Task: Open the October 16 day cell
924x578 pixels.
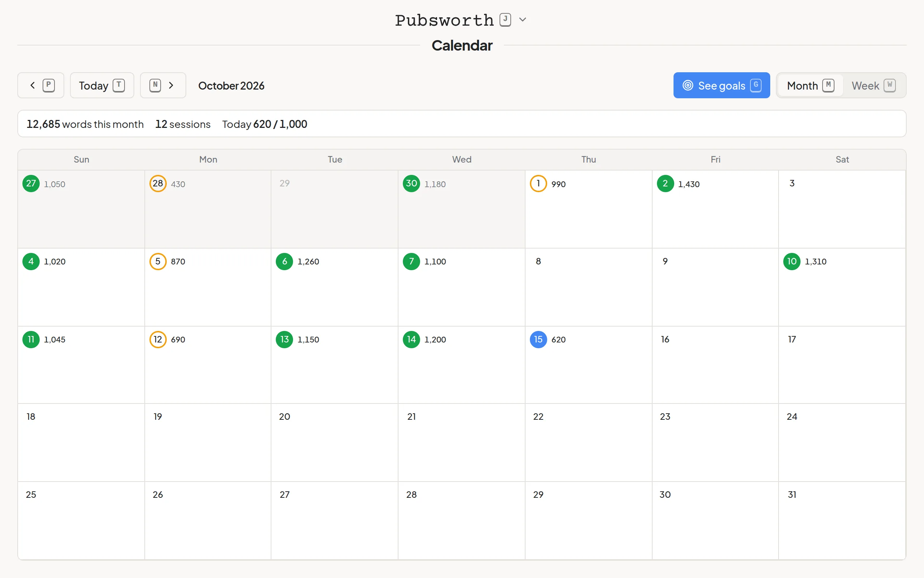Action: point(715,365)
